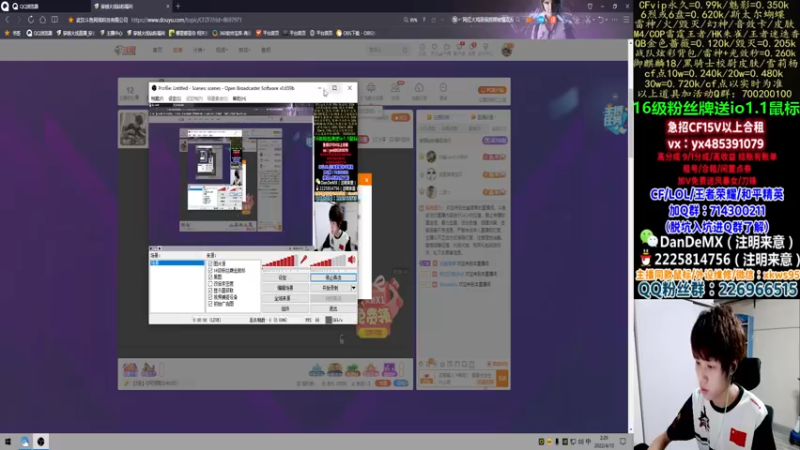This screenshot has width=800, height=450.
Task: Click the browser home icon
Action: click(42, 20)
